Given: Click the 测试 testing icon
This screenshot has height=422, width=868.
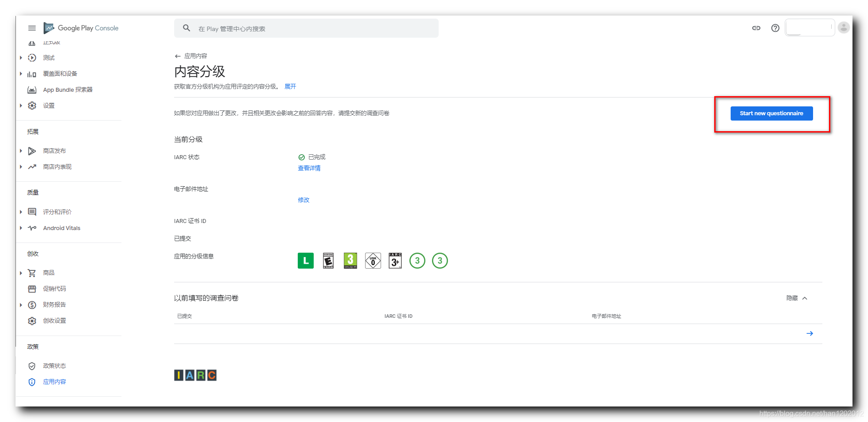Looking at the screenshot, I should click(32, 58).
